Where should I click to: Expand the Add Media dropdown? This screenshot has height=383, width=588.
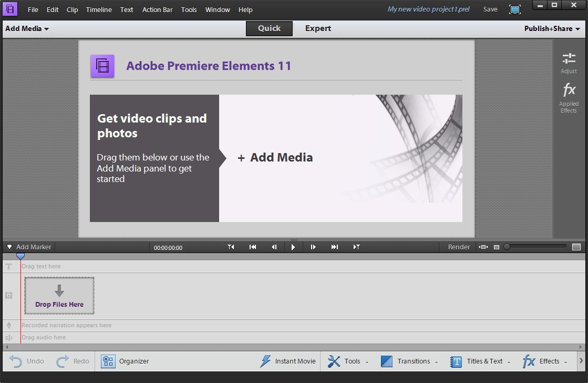coord(26,29)
